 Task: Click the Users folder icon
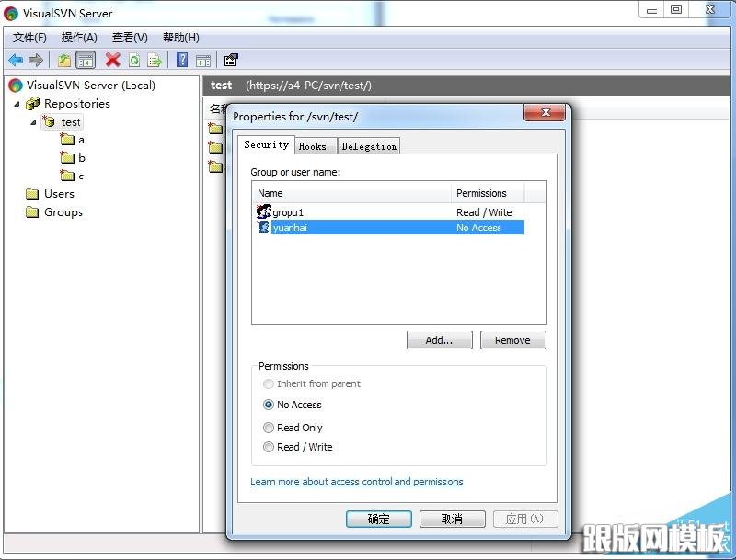click(x=32, y=194)
